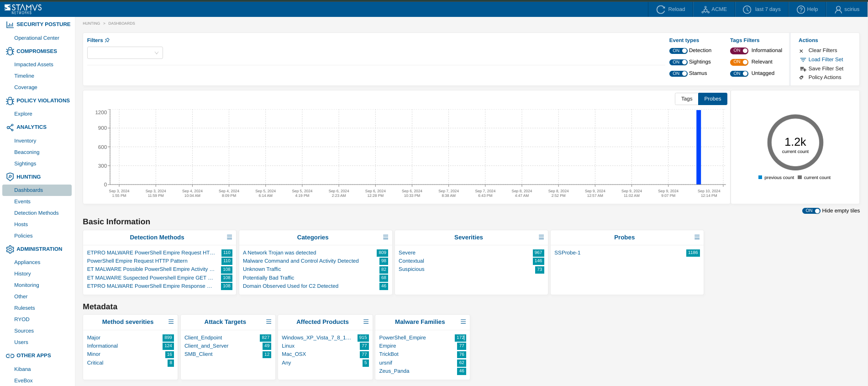Open the Attack Targets tile menu icon
This screenshot has width=868, height=386.
coord(268,322)
